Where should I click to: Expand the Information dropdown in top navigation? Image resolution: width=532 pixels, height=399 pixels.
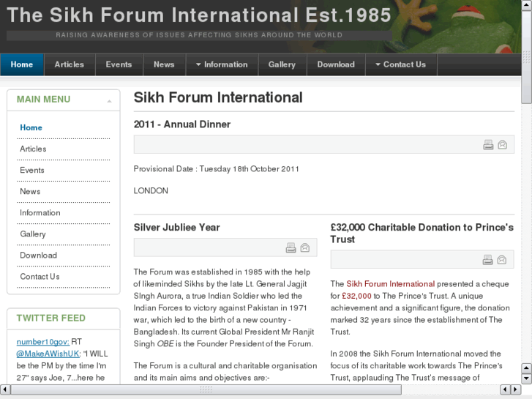(222, 64)
